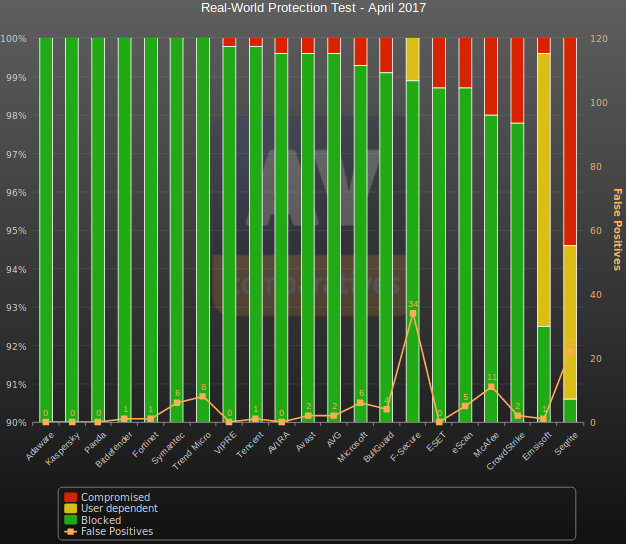
Task: Click the AVG false positive marker 2
Action: pyautogui.click(x=334, y=415)
